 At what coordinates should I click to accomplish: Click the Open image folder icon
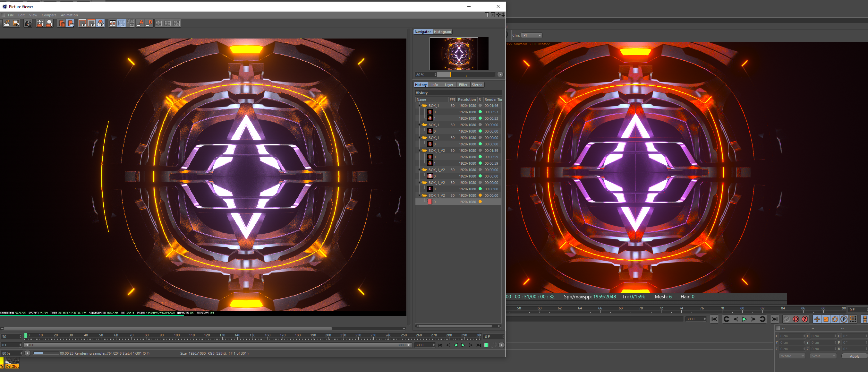pos(6,23)
